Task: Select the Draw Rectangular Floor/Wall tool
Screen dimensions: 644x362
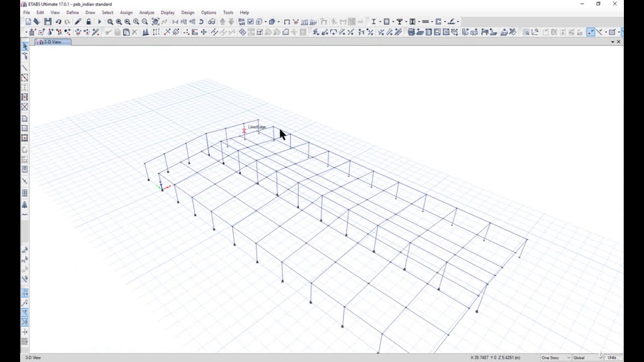Action: coord(25,128)
